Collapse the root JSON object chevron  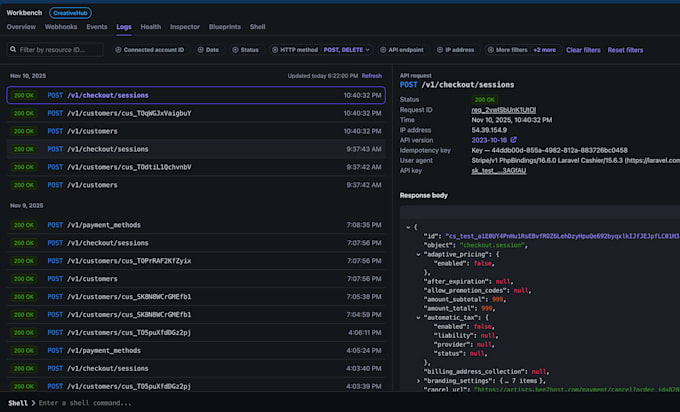click(x=408, y=227)
